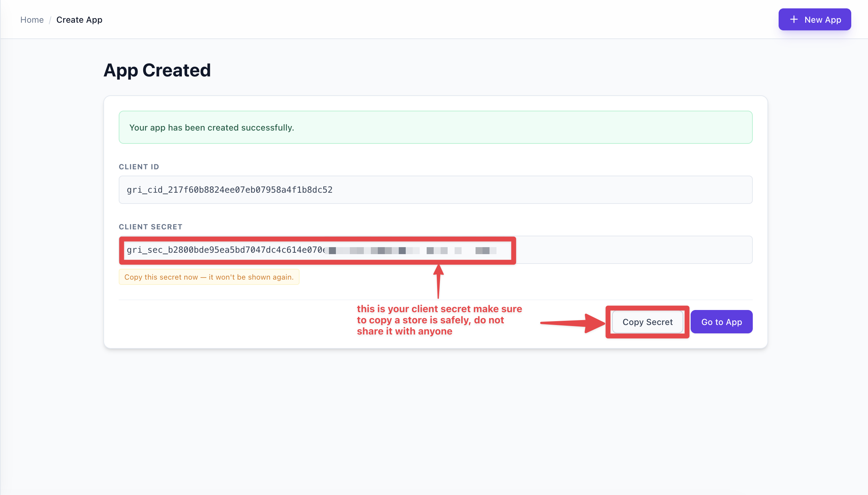The width and height of the screenshot is (868, 495).
Task: Select the Create App breadcrumb item
Action: (x=79, y=20)
